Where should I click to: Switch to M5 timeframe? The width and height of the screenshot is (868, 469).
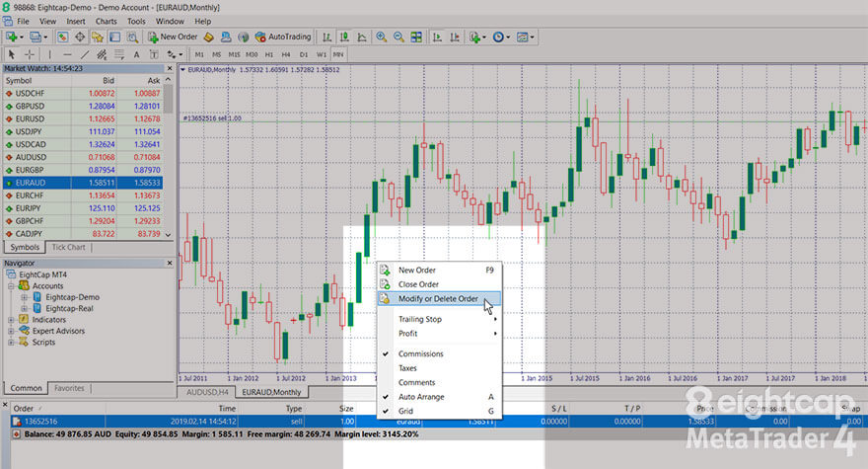pyautogui.click(x=216, y=54)
